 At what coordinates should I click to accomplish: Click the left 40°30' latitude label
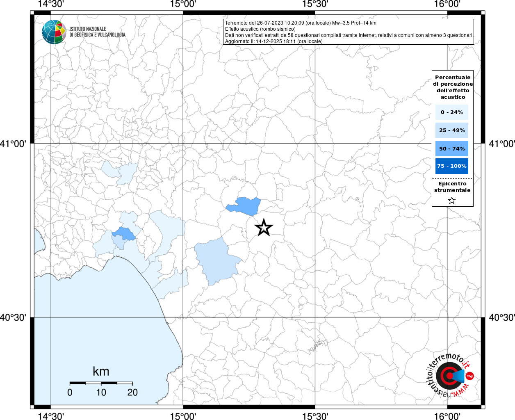[13, 317]
